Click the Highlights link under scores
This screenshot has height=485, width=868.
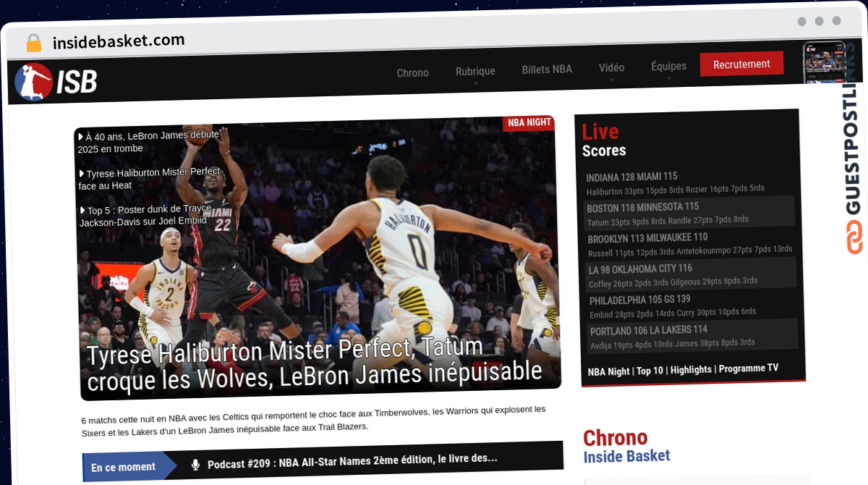point(691,369)
